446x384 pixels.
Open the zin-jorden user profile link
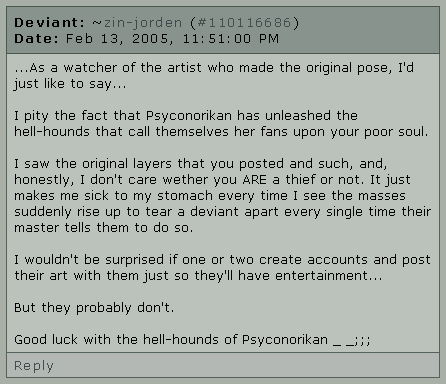[143, 23]
